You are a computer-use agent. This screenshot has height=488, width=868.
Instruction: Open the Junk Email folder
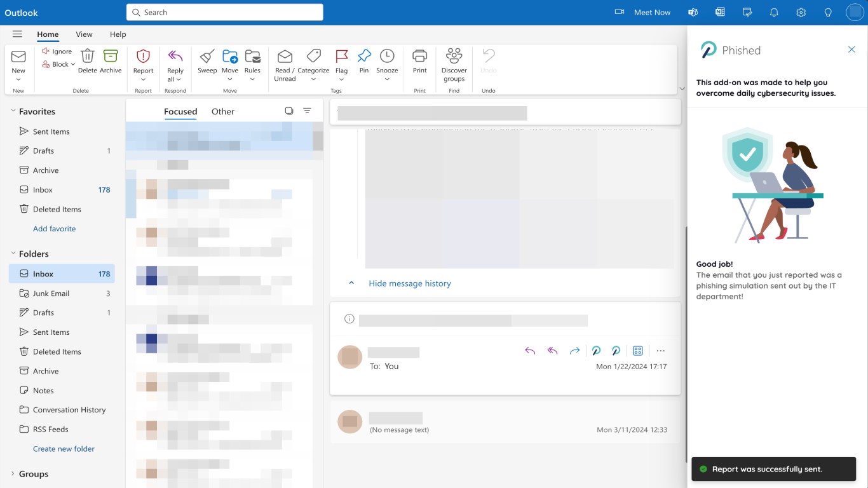tap(62, 294)
